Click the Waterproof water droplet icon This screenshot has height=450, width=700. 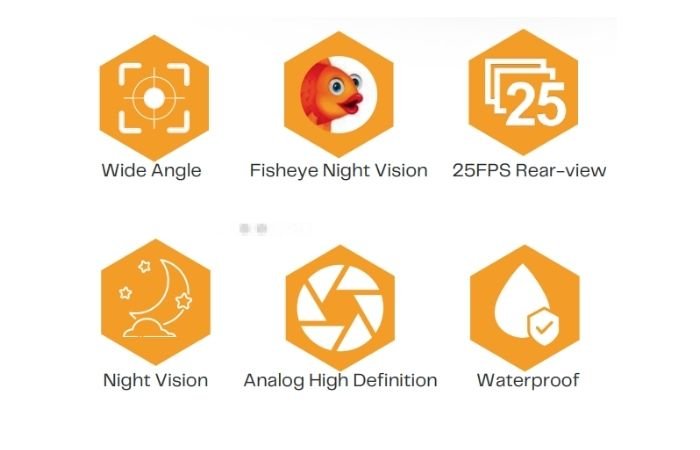[525, 308]
